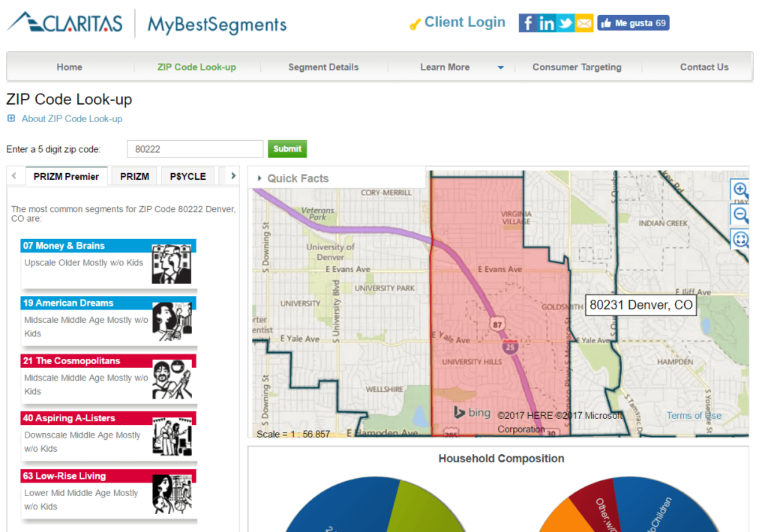Image resolution: width=768 pixels, height=532 pixels.
Task: Share via LinkedIn icon
Action: coord(546,23)
